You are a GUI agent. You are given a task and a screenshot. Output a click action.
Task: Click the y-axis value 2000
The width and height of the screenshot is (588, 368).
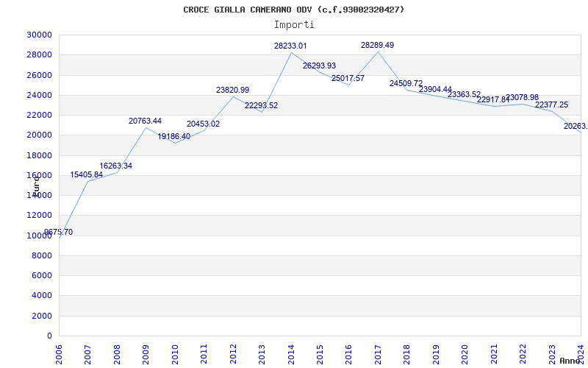tap(42, 316)
